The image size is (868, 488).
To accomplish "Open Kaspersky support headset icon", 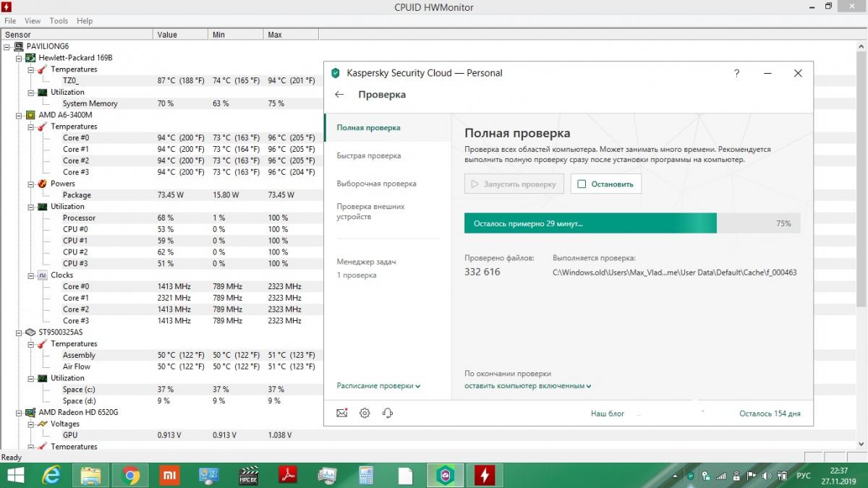I will 388,414.
